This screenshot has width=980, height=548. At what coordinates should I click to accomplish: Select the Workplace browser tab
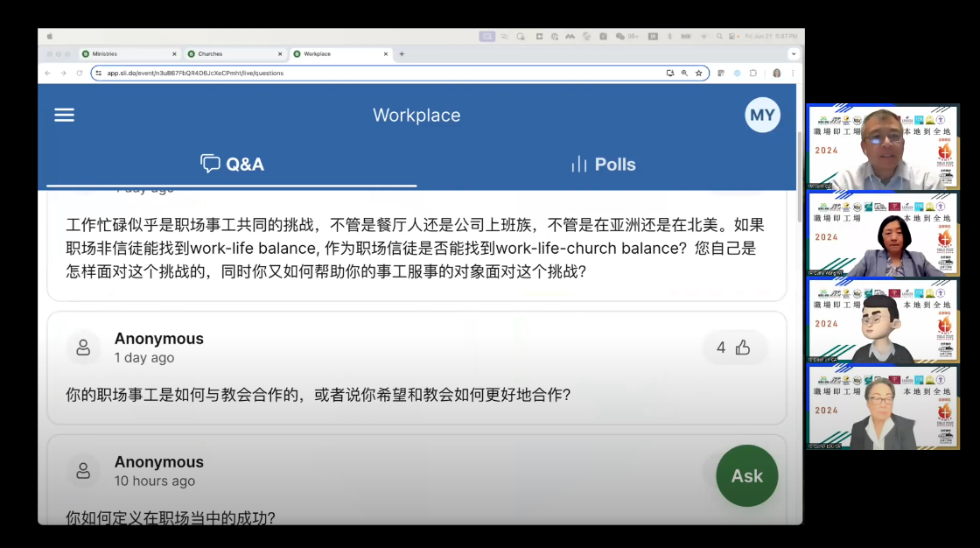[x=340, y=53]
